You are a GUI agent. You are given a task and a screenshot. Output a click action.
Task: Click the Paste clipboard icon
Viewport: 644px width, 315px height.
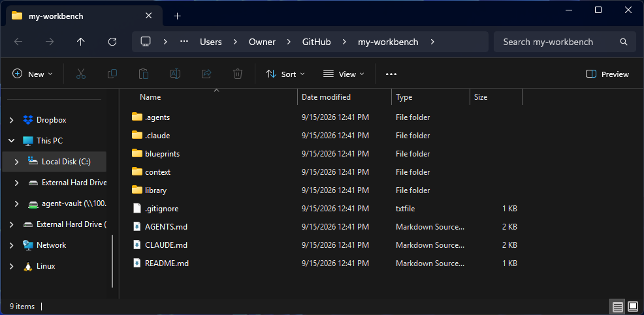tap(143, 74)
